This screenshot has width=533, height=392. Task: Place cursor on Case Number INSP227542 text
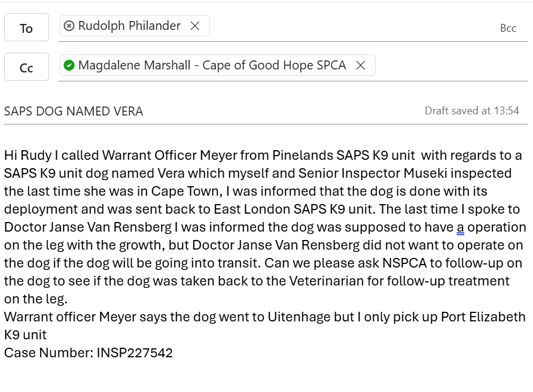(x=89, y=353)
